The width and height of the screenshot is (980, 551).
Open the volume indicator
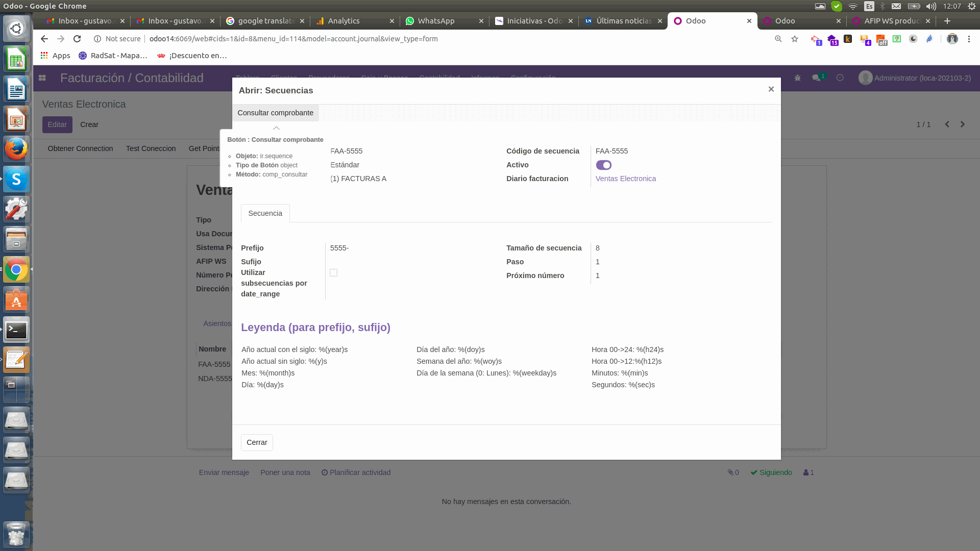pyautogui.click(x=931, y=6)
